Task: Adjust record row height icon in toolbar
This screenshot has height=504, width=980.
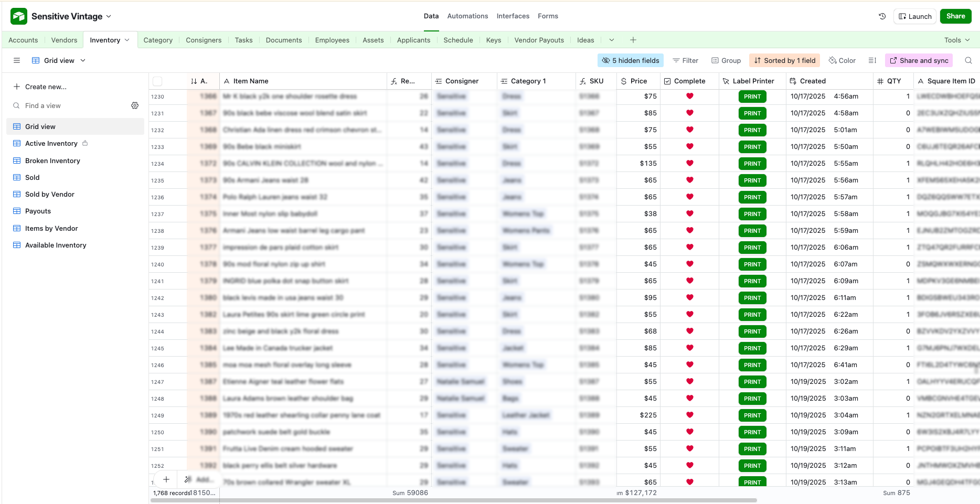Action: 872,60
